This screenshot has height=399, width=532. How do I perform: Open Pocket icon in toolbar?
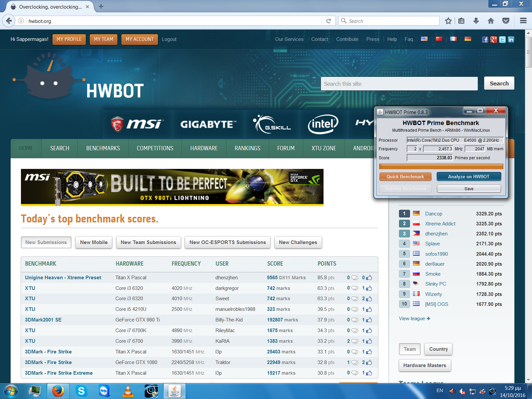pyautogui.click(x=506, y=21)
